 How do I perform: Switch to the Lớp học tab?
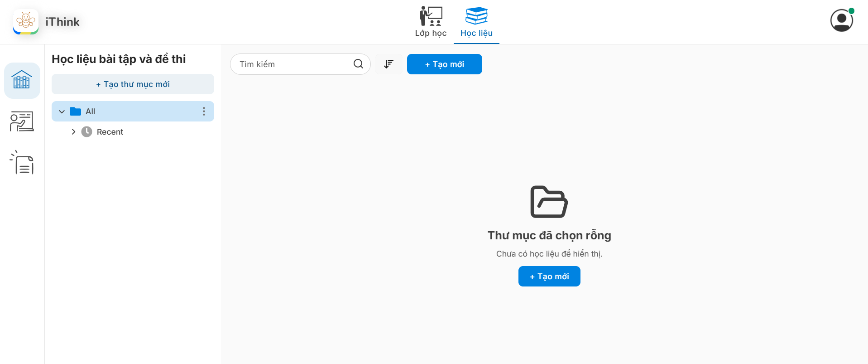[431, 22]
